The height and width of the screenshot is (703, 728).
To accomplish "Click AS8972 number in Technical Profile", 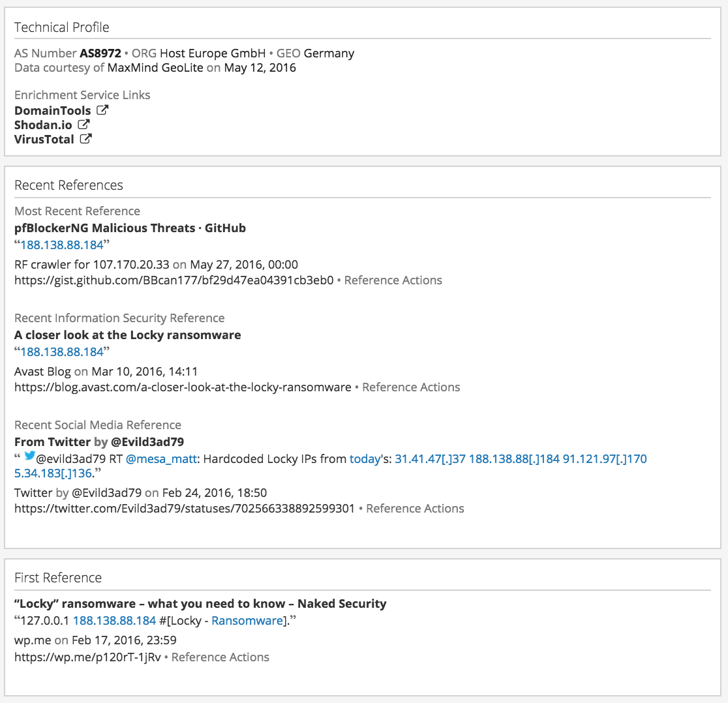I will coord(100,53).
